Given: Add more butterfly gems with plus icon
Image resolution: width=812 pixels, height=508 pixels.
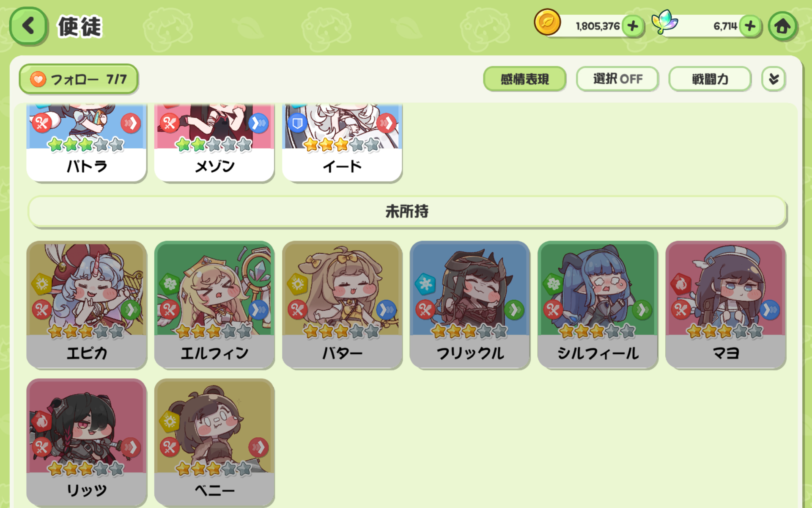Looking at the screenshot, I should 750,26.
